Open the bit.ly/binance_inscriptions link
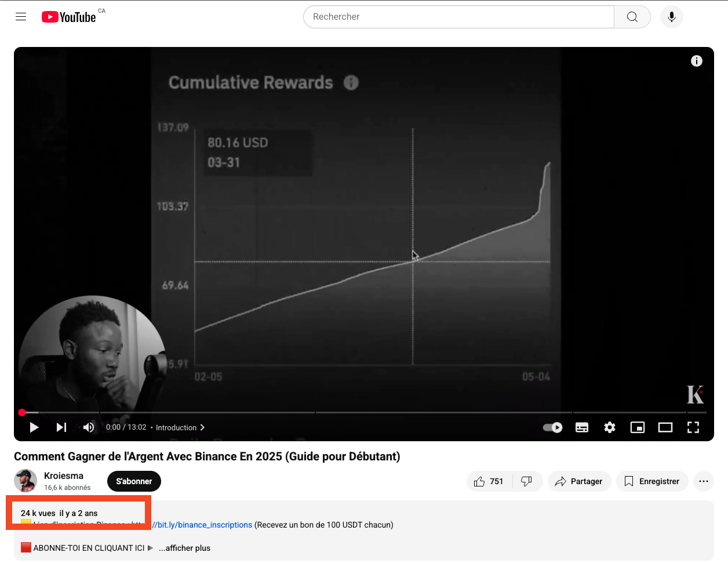The height and width of the screenshot is (563, 728). pyautogui.click(x=203, y=525)
